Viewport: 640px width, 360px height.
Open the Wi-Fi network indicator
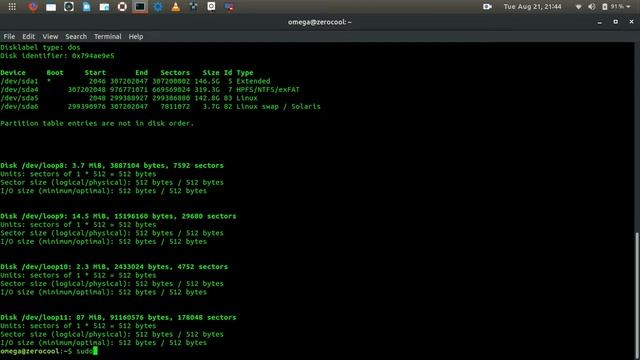[578, 7]
